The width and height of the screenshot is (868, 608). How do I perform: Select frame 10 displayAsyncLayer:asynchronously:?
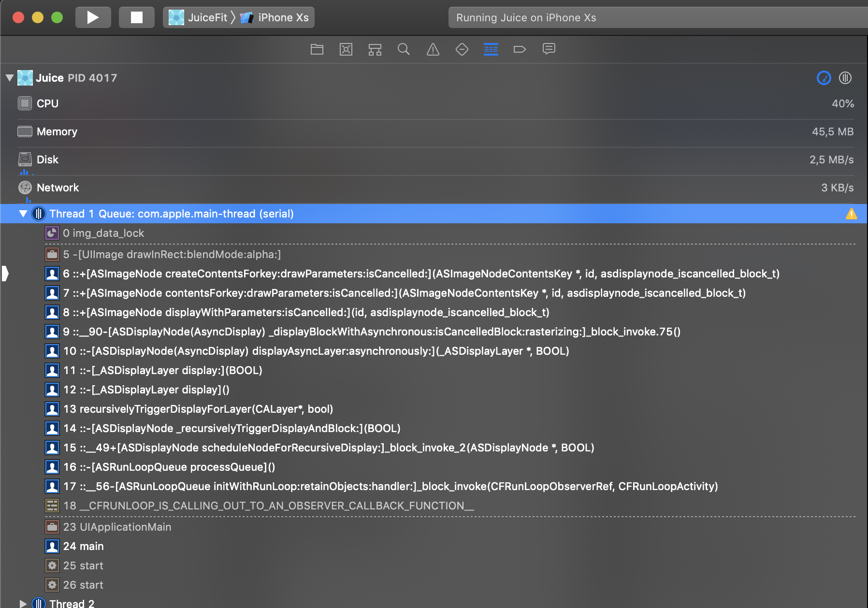tap(434, 351)
